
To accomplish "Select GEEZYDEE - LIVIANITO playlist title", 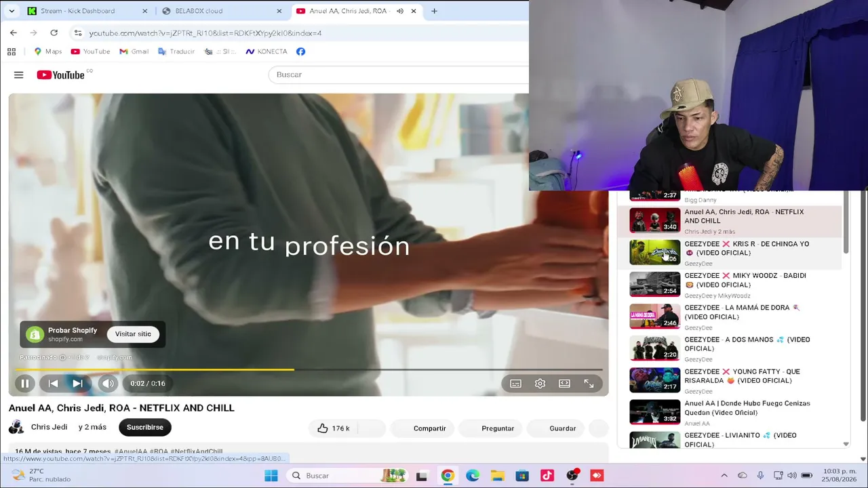I will coord(741,439).
